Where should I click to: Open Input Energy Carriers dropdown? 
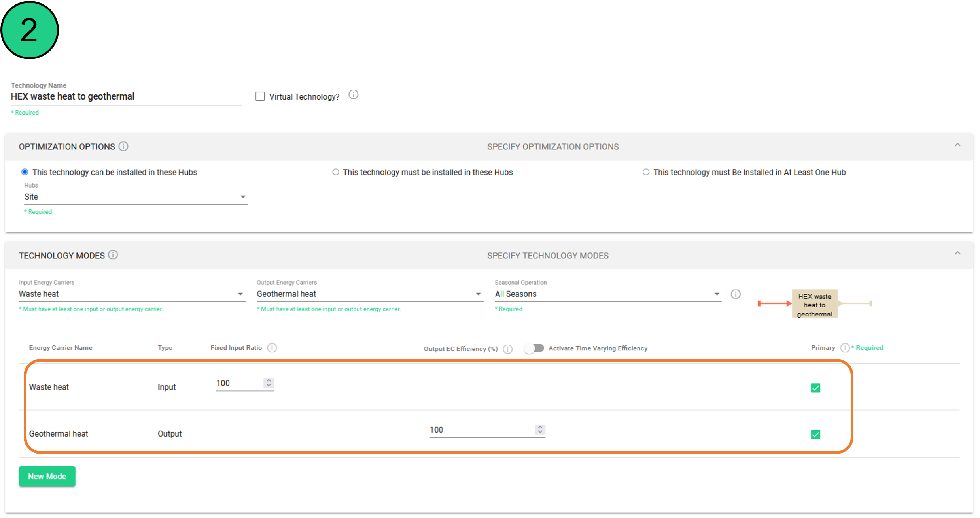click(x=131, y=294)
